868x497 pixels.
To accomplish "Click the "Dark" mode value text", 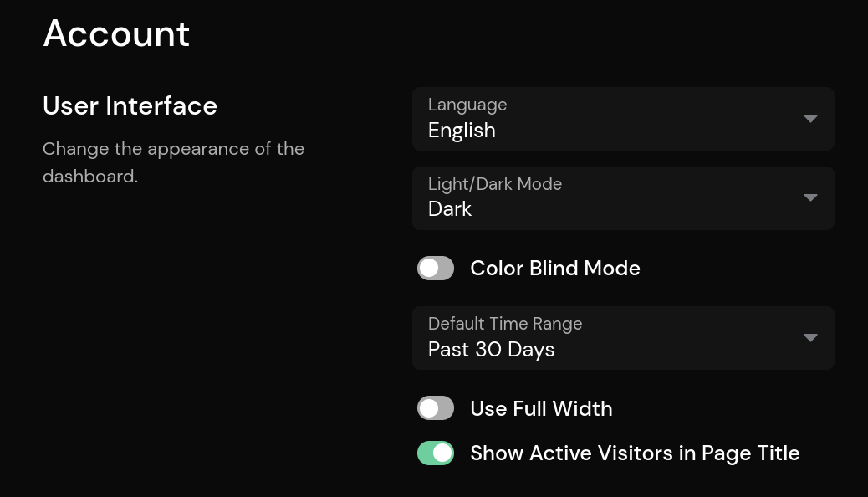I will (450, 209).
